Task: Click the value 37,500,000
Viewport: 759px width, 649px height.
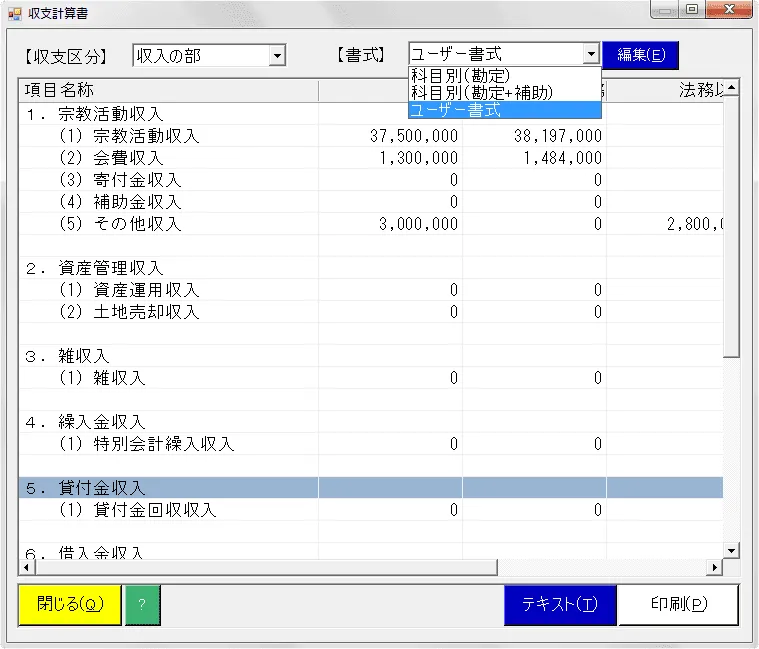Action: [x=414, y=136]
